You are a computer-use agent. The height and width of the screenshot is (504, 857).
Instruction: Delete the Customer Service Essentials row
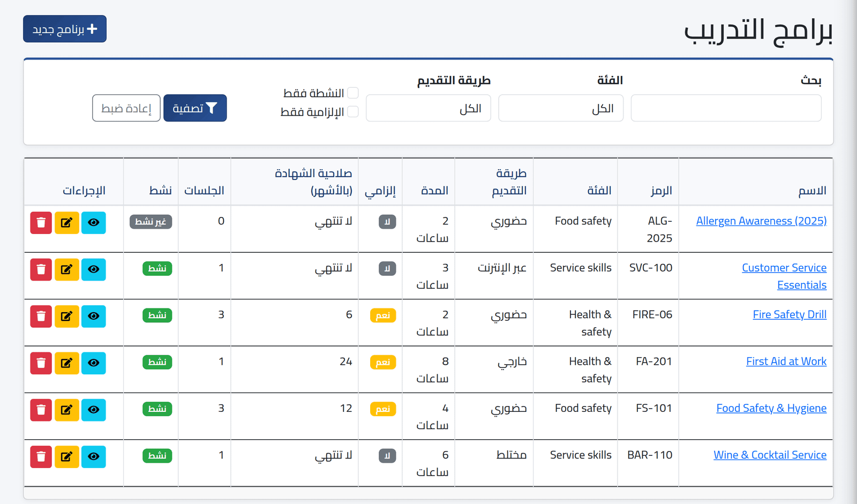(41, 269)
